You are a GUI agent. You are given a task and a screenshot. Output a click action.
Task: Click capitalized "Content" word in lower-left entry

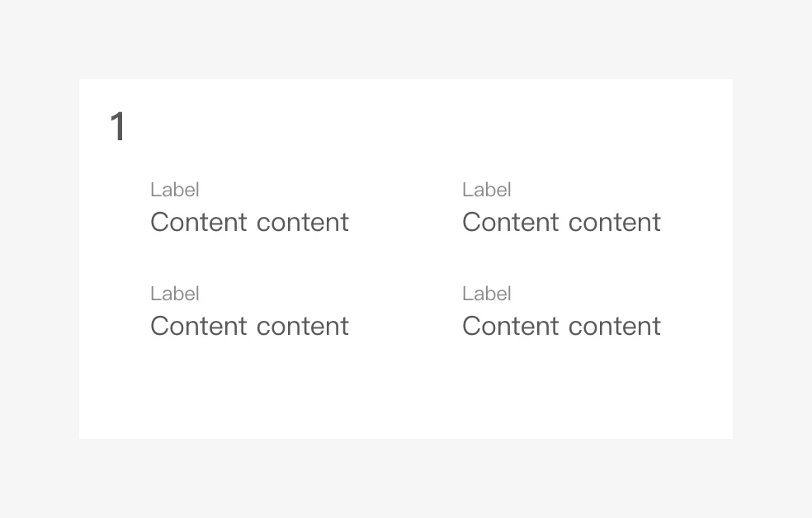(199, 326)
